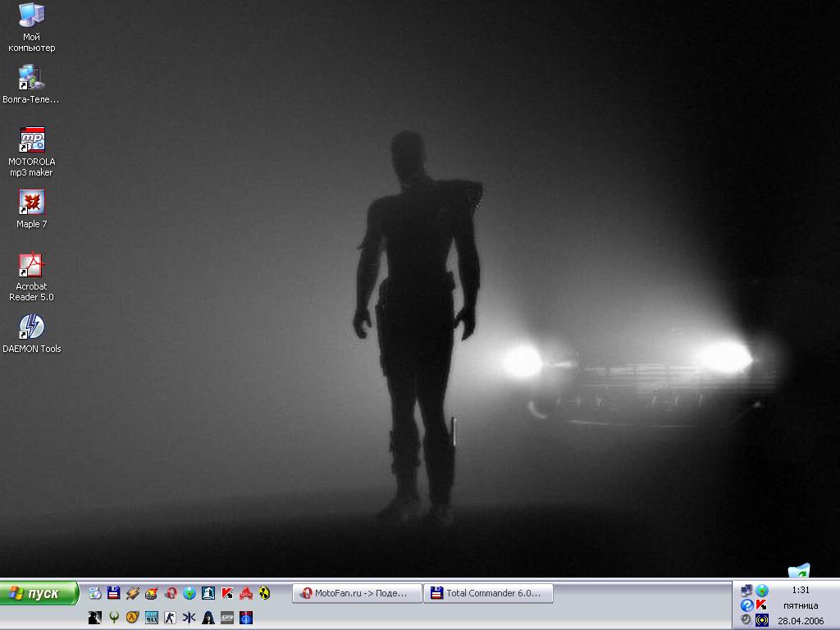Click the 28.04.2006 date in tray
The width and height of the screenshot is (840, 630).
pyautogui.click(x=801, y=621)
